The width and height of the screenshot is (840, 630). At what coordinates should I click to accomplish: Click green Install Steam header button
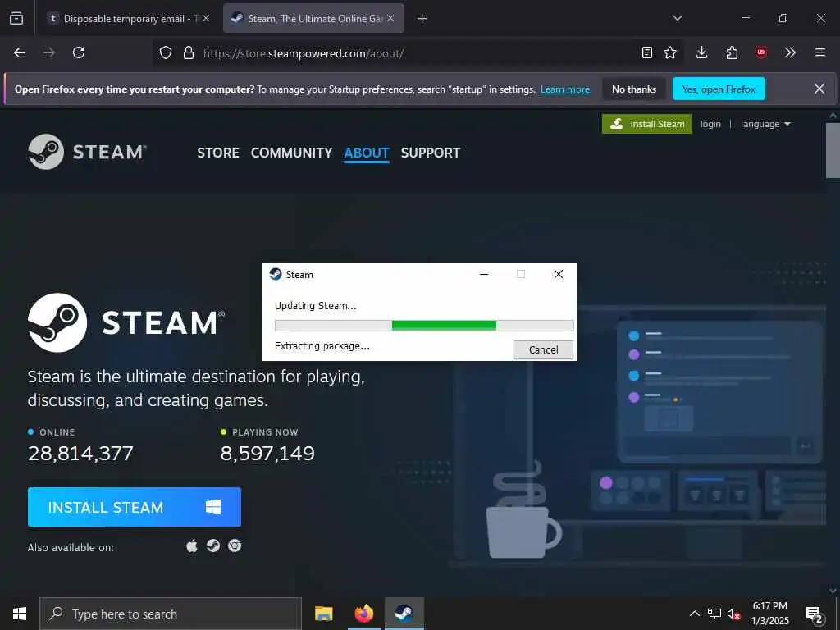[646, 124]
